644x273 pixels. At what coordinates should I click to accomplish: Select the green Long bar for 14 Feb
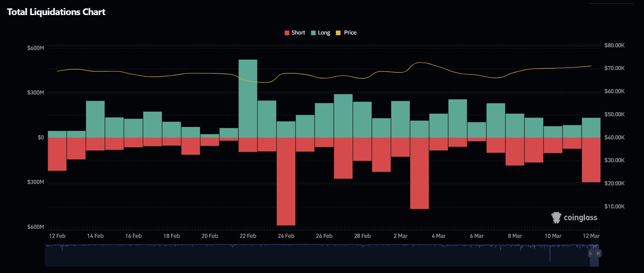click(95, 119)
